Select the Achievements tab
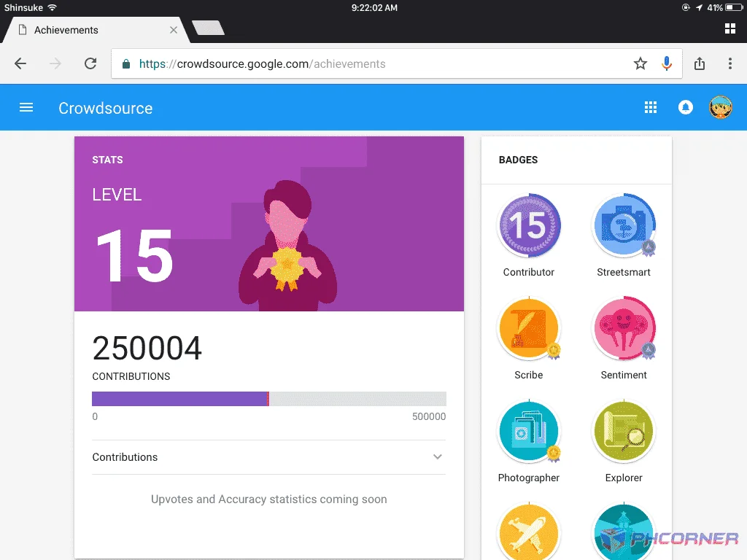The width and height of the screenshot is (747, 560). click(96, 30)
